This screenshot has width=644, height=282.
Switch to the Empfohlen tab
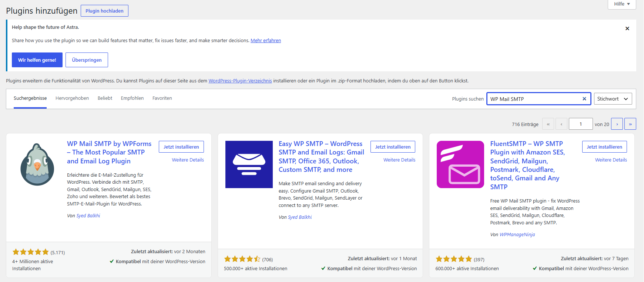click(132, 98)
